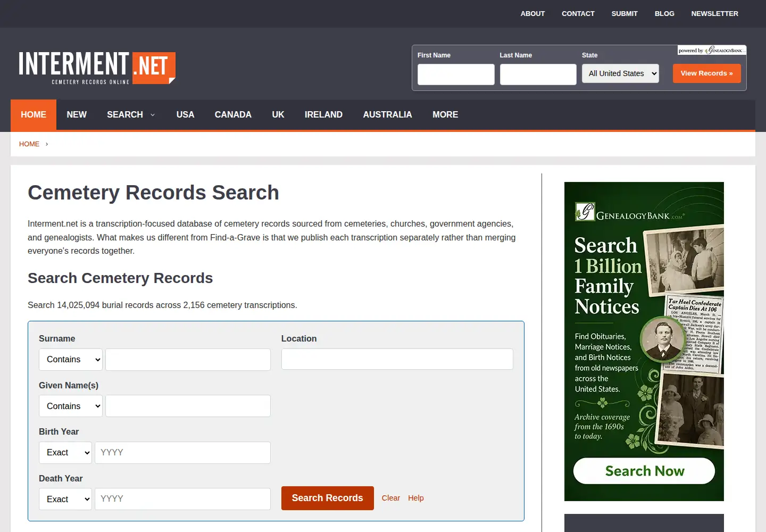Click the GenealogyBank 'powered by' logo
The image size is (766, 532).
click(712, 51)
